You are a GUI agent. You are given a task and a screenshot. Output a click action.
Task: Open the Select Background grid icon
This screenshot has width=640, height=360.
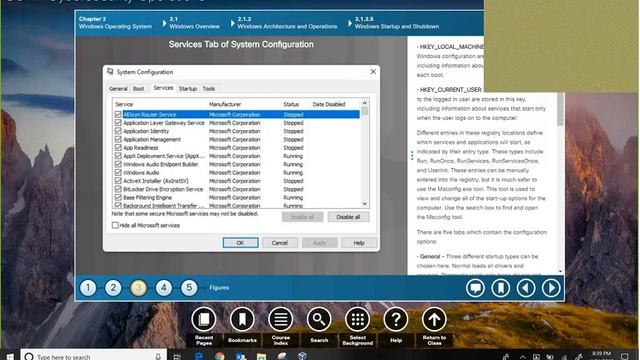(358, 319)
